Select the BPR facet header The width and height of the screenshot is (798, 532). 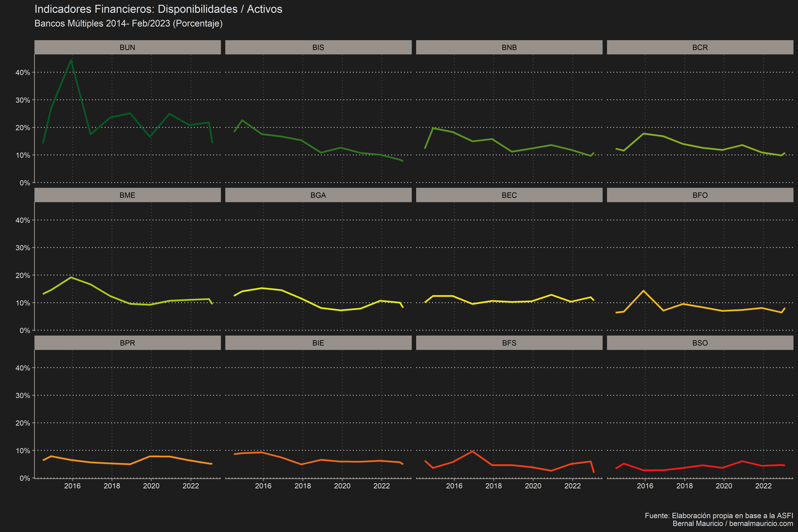pyautogui.click(x=128, y=343)
